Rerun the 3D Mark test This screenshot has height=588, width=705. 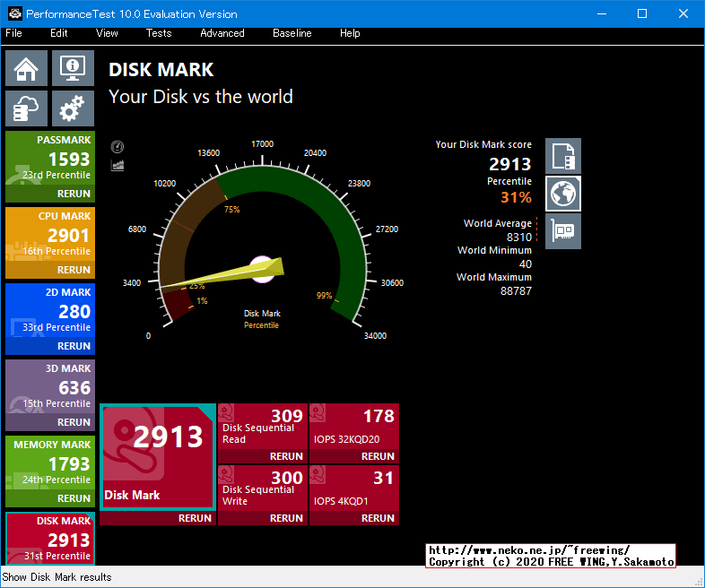pyautogui.click(x=74, y=422)
